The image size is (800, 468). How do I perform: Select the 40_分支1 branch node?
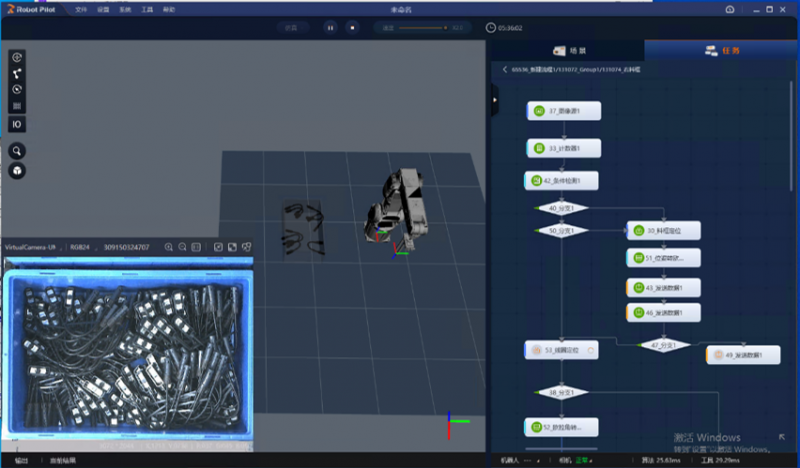[x=562, y=208]
